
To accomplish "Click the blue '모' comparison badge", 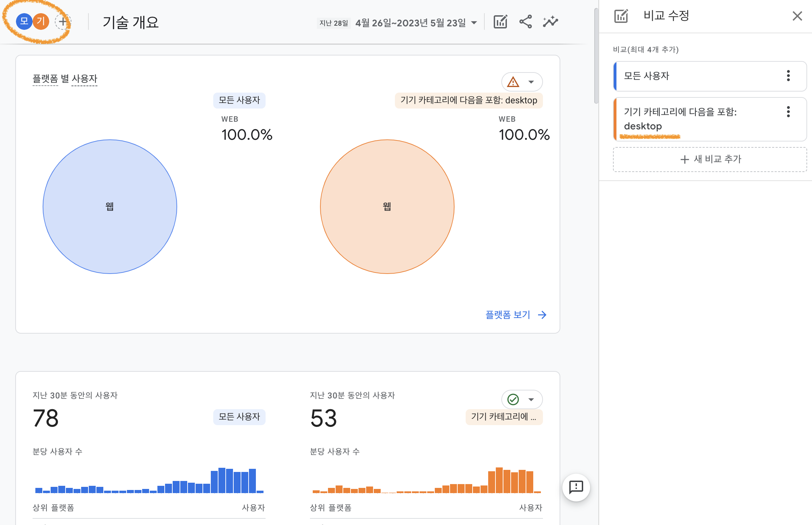I will 24,21.
